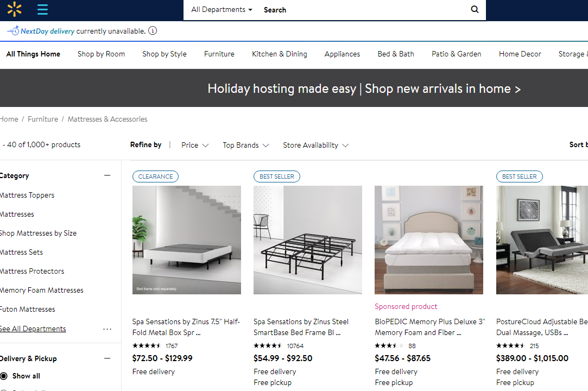Click the Walmart spark logo

[15, 9]
